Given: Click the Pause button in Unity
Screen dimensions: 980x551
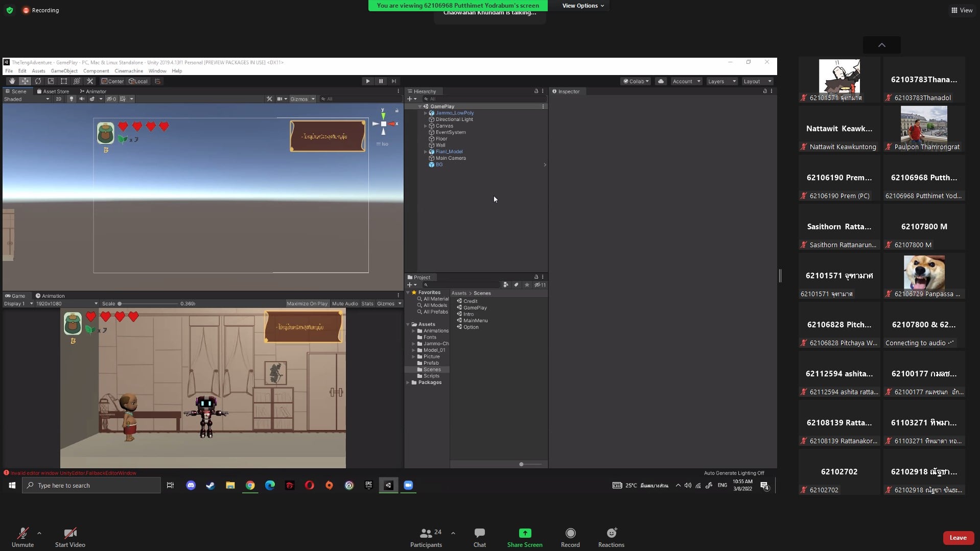Looking at the screenshot, I should (381, 81).
